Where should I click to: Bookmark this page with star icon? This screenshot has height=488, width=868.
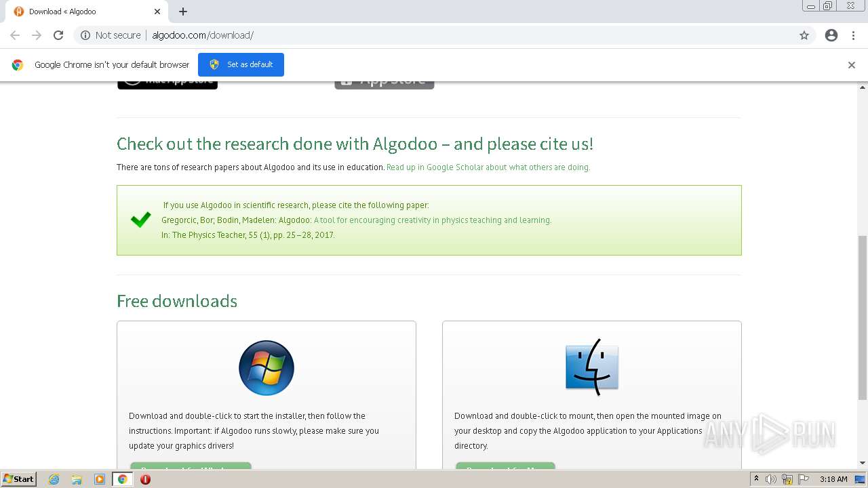[804, 35]
